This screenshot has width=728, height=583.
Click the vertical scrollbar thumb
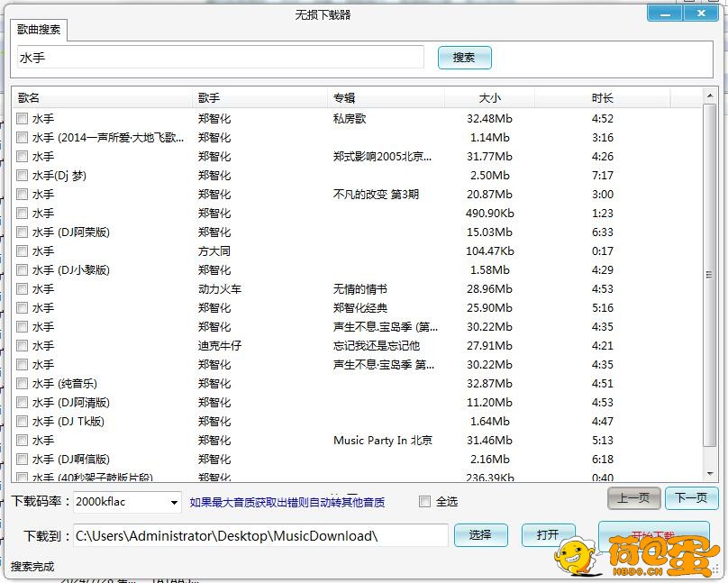click(x=709, y=275)
